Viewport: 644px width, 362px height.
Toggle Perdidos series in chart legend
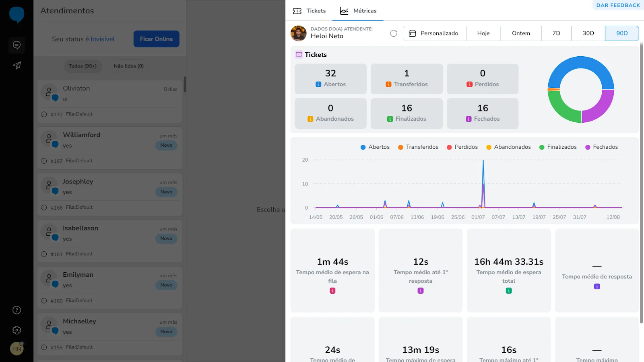tap(462, 147)
